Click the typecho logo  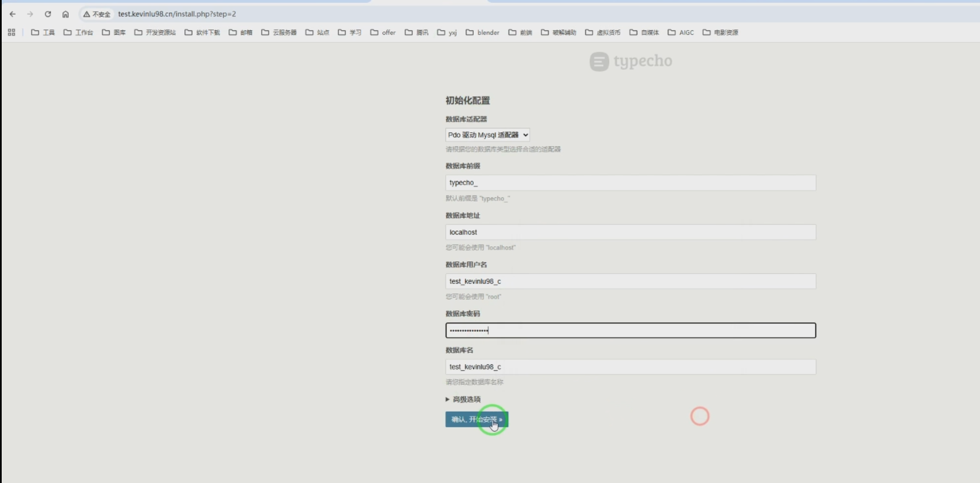click(x=631, y=61)
